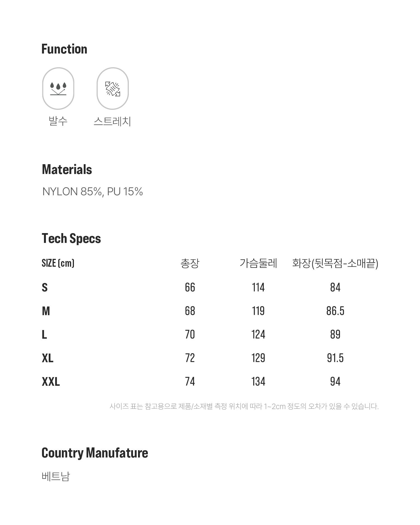Click the 86.5 sleeve value for M

(x=335, y=311)
